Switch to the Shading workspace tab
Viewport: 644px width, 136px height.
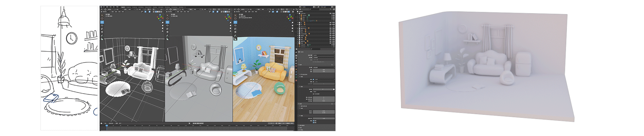point(155,7)
